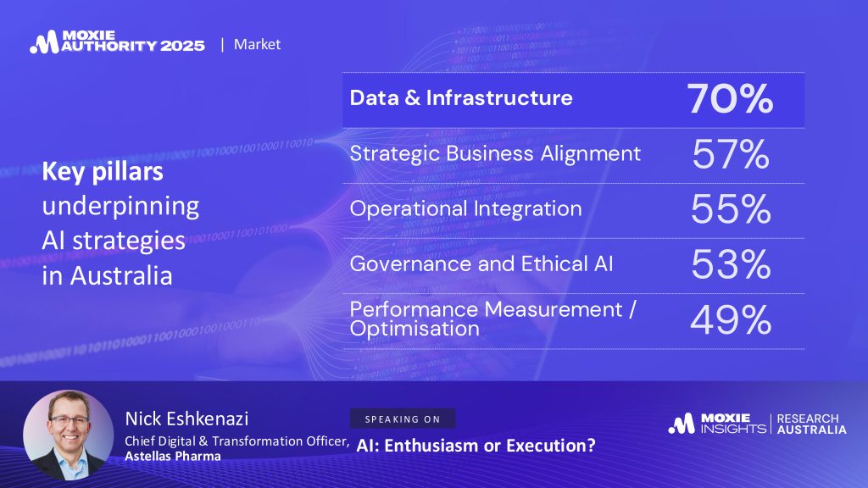868x488 pixels.
Task: Click the 57% value
Action: coord(731,155)
